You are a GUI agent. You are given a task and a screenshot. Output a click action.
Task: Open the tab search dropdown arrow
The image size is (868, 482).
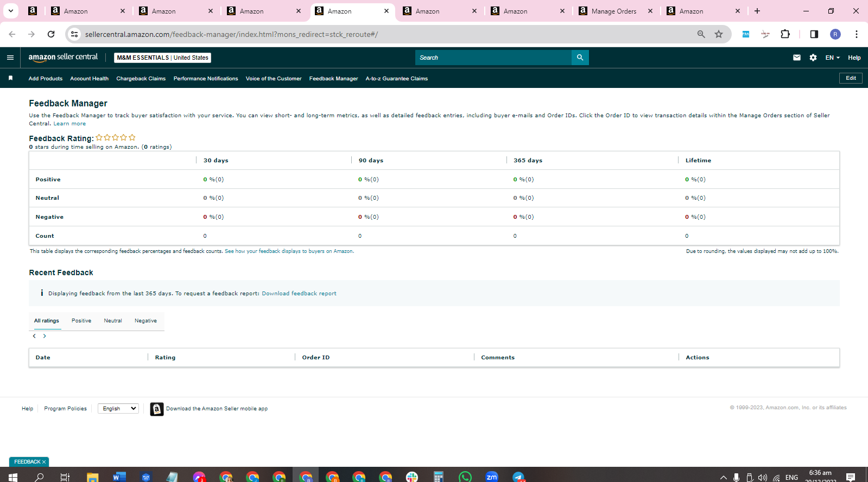click(10, 11)
